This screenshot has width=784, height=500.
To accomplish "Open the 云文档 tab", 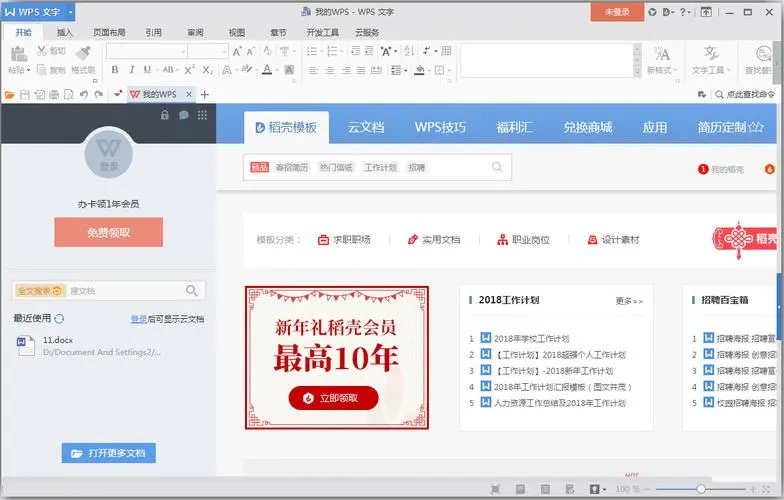I will pos(365,127).
